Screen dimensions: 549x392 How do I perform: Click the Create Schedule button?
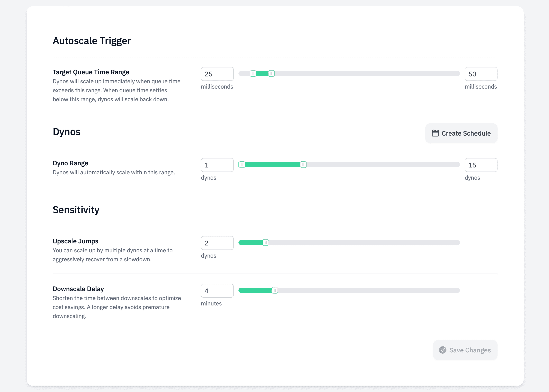461,133
